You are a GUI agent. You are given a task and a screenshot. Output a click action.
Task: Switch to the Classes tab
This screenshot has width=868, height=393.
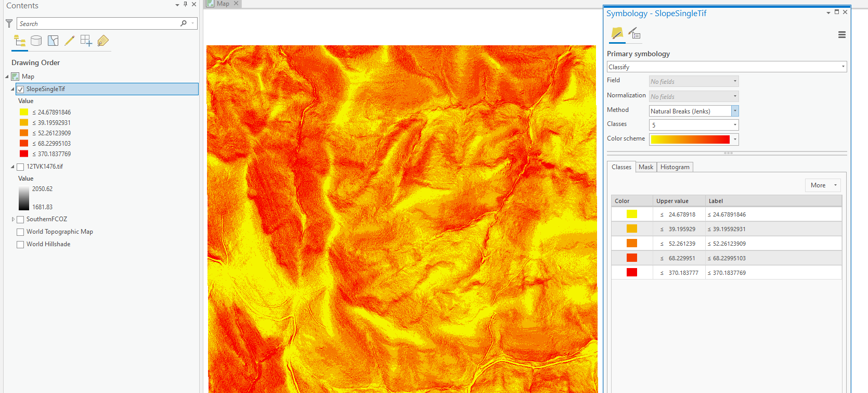621,167
